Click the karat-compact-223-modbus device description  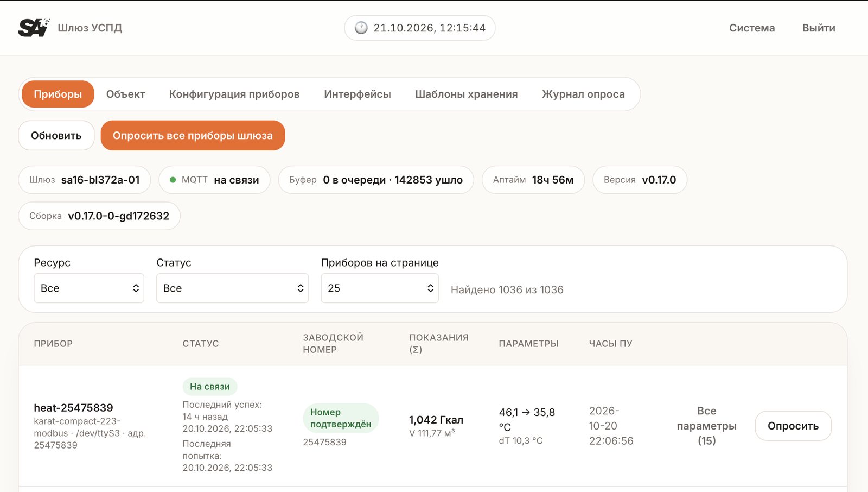tap(90, 433)
